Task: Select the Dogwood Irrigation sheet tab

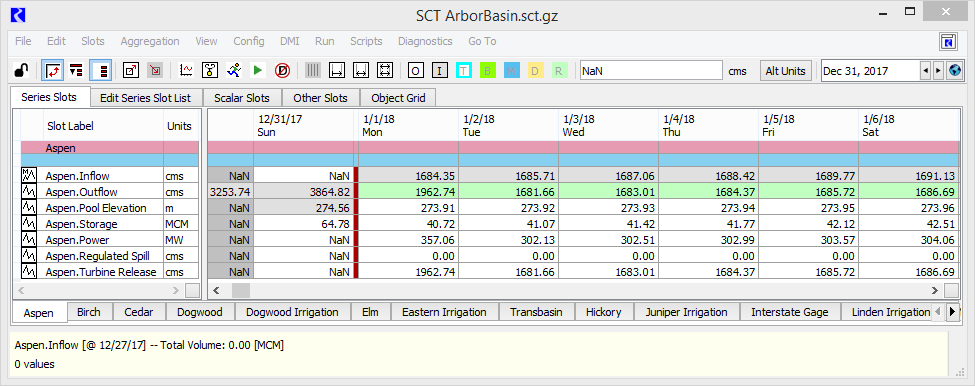Action: point(292,312)
